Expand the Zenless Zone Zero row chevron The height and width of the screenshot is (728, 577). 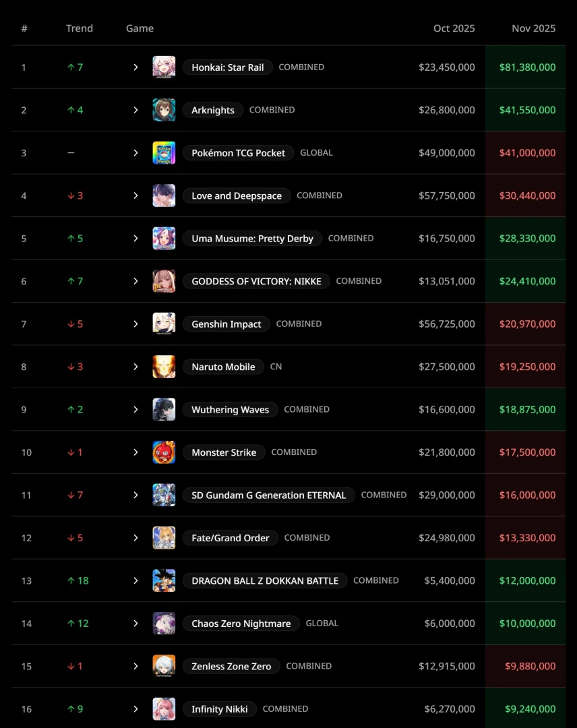click(135, 666)
